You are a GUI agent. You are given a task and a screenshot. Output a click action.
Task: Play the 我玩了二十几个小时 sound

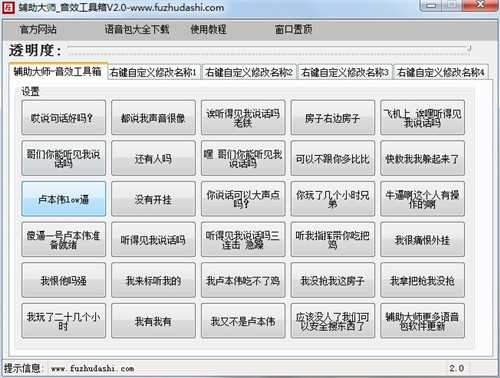point(63,321)
